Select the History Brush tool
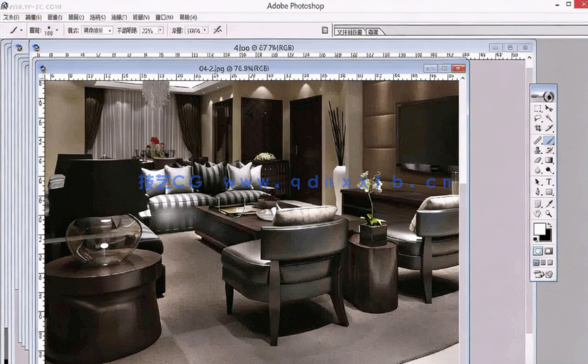 [x=549, y=150]
